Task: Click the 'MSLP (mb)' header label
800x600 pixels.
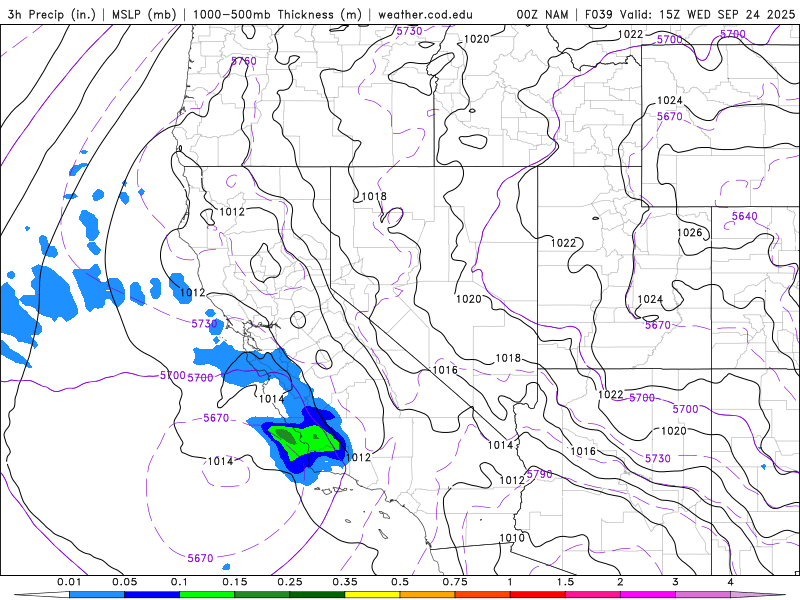Action: pyautogui.click(x=144, y=14)
